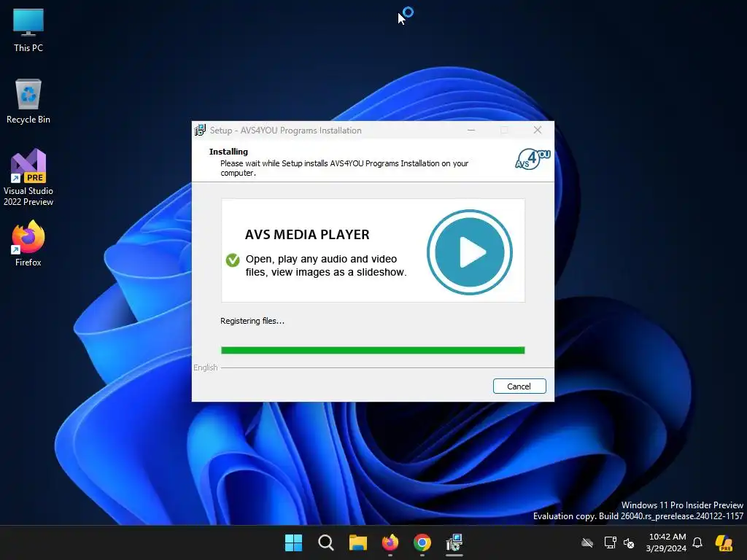Viewport: 747px width, 560px height.
Task: Click the PRE badge icon in the taskbar corner
Action: click(x=724, y=542)
